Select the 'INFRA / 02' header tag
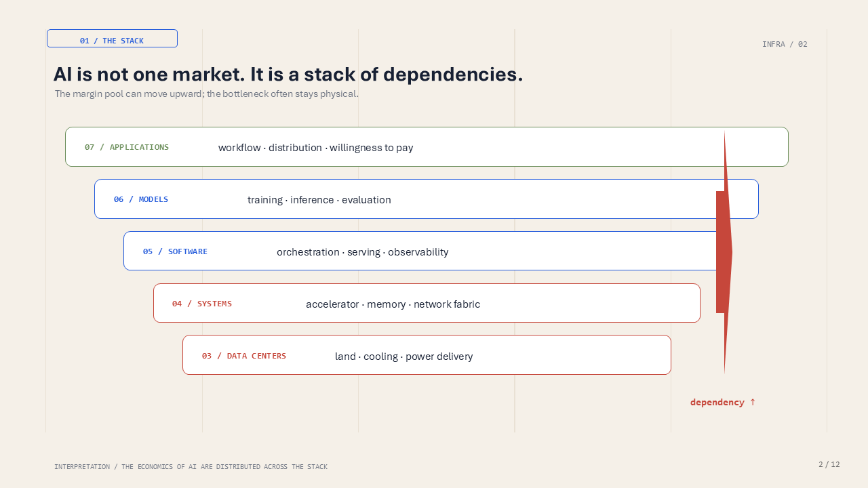 coord(785,44)
